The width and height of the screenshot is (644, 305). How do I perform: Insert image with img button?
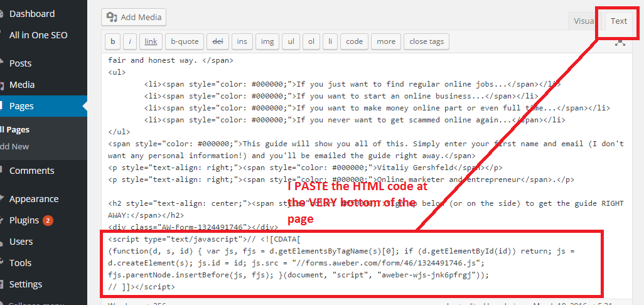point(267,41)
